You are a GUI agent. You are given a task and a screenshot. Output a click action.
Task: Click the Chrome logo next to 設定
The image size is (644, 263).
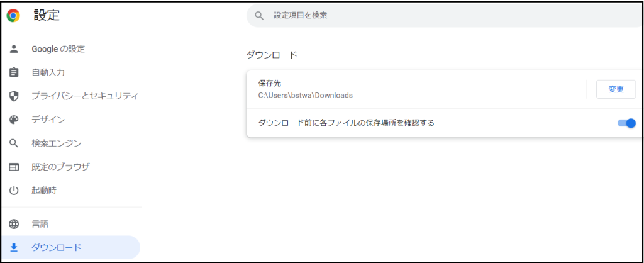coord(13,16)
